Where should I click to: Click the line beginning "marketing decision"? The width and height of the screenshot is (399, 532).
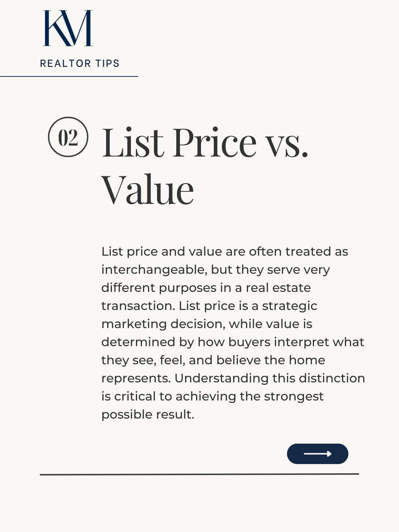(x=207, y=324)
